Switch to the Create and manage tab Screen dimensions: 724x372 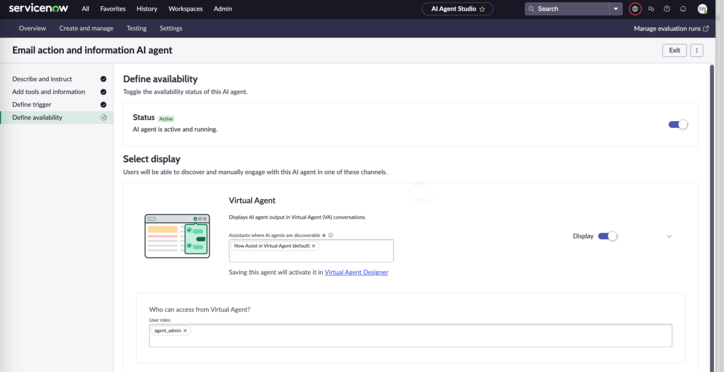point(86,29)
